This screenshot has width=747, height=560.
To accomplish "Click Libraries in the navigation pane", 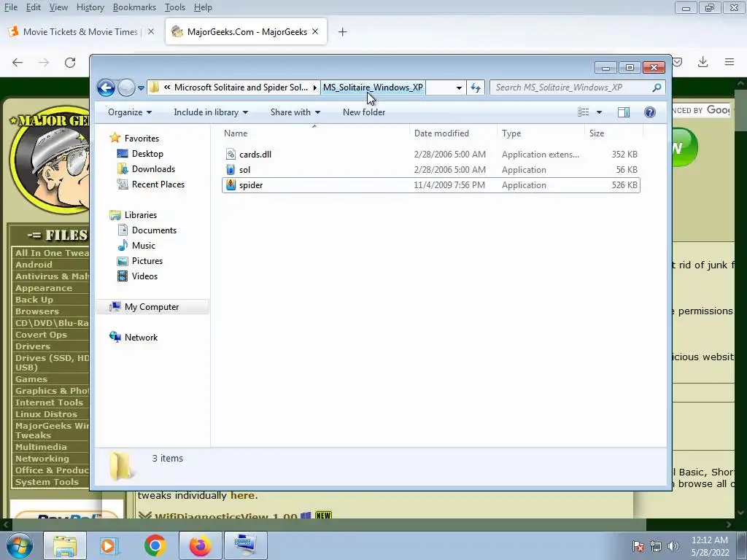I will [141, 215].
